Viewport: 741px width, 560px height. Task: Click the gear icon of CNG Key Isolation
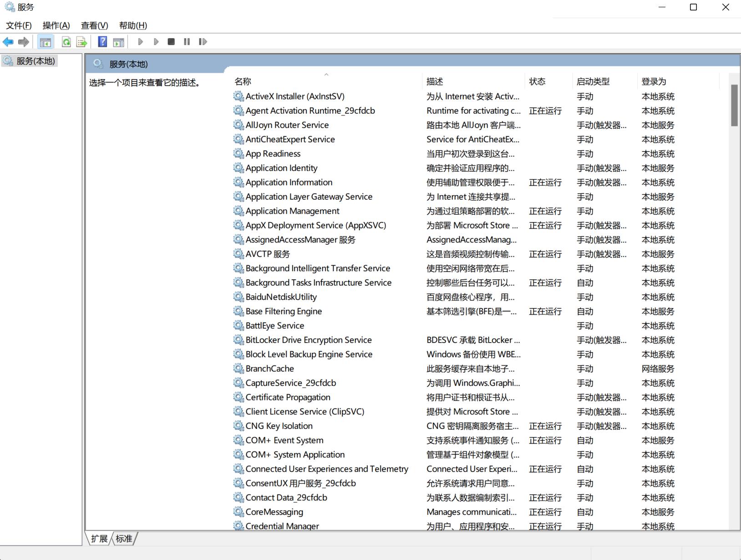point(239,426)
